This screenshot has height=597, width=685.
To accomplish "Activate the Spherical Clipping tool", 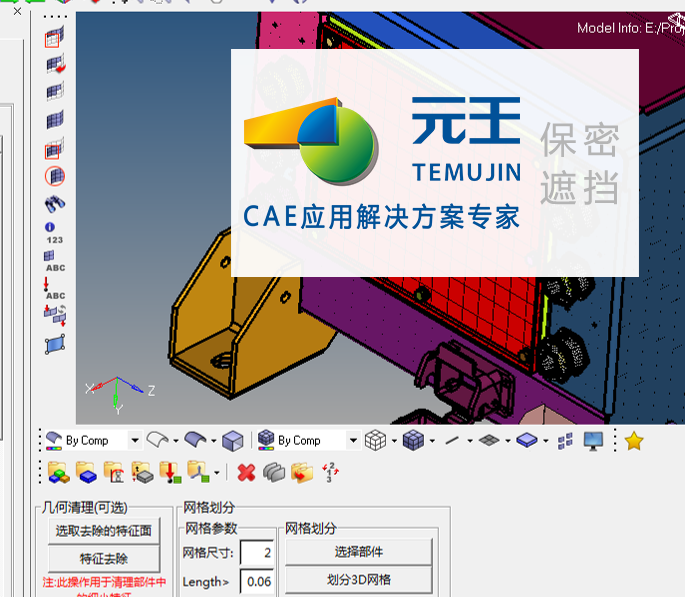I will (55, 176).
